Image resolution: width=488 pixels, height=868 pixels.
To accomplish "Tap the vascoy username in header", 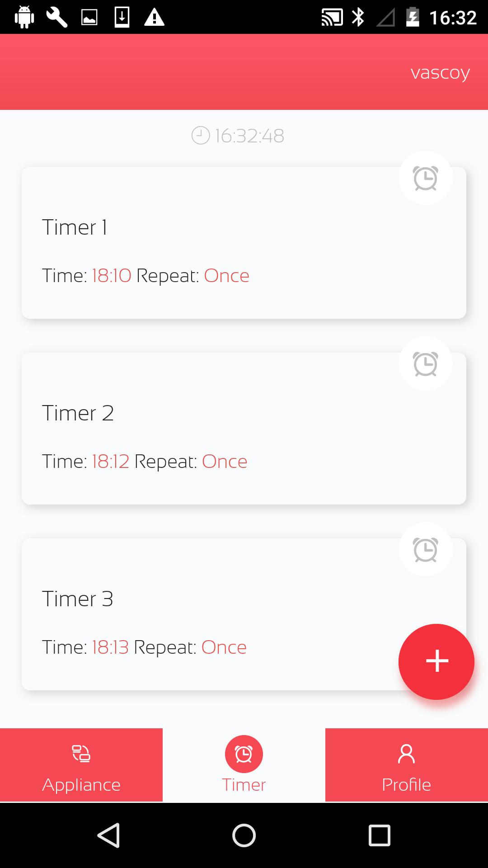I will coord(440,73).
